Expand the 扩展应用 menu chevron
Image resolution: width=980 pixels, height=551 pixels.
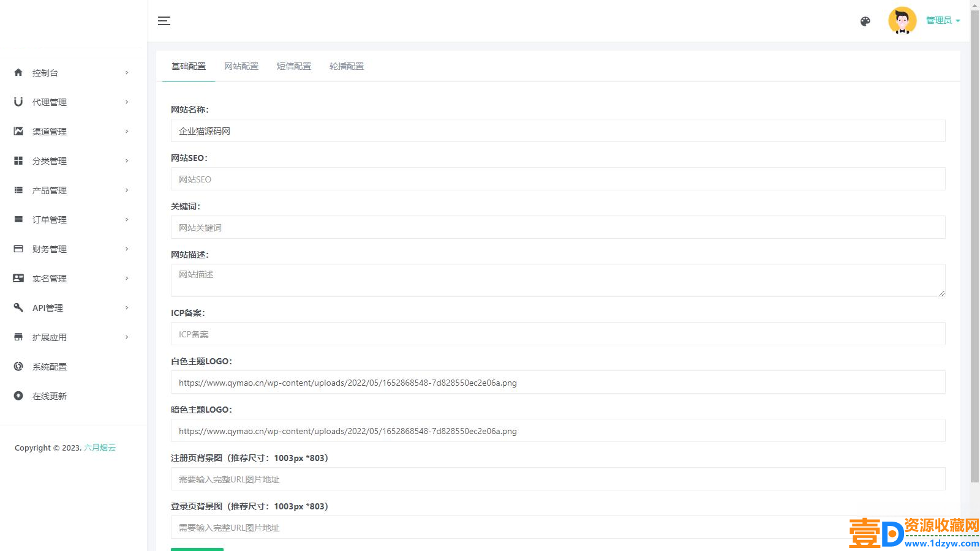tap(127, 337)
